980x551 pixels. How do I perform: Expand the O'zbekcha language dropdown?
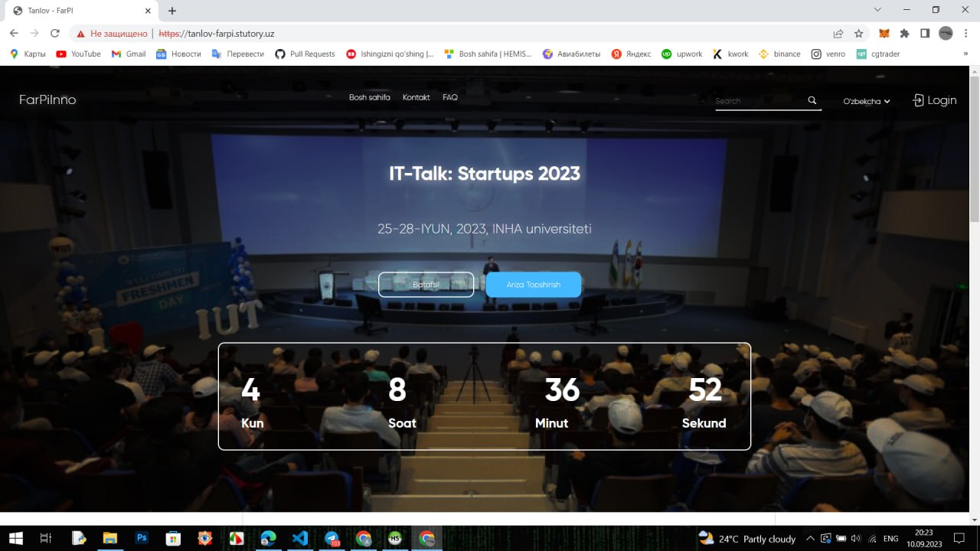[867, 101]
